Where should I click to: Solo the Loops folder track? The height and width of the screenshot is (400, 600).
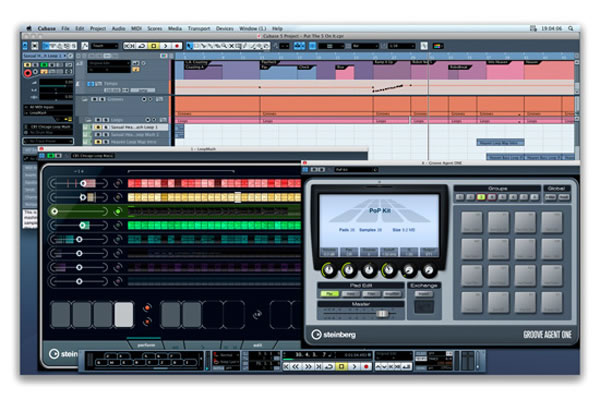[106, 120]
